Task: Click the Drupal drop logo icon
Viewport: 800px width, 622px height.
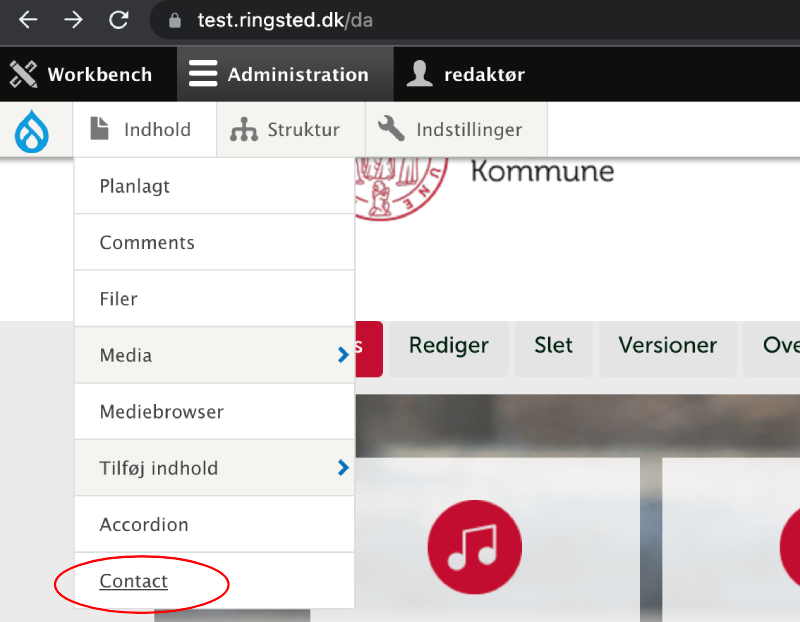Action: tap(32, 131)
